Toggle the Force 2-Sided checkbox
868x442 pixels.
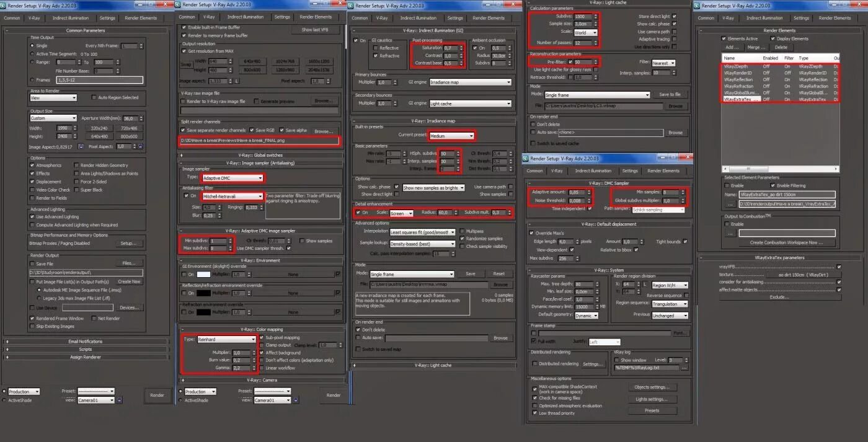[76, 182]
